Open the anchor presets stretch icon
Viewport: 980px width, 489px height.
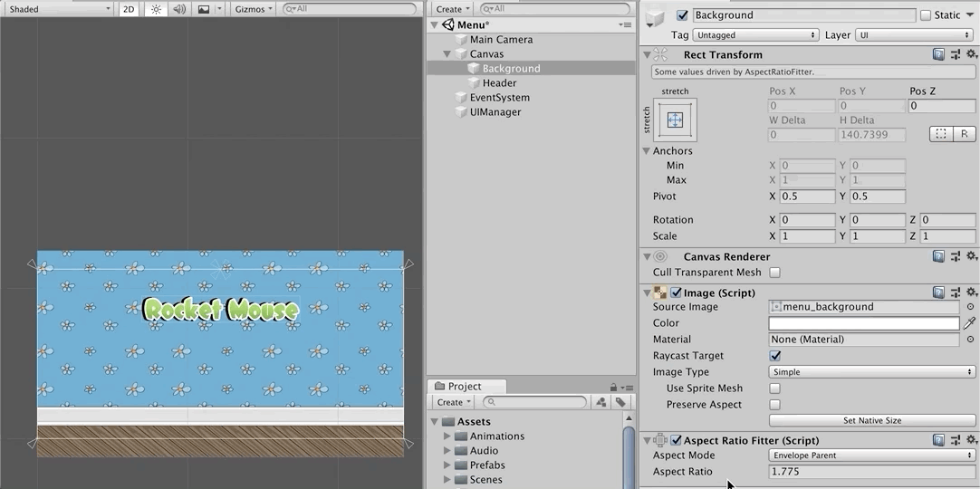pos(675,120)
